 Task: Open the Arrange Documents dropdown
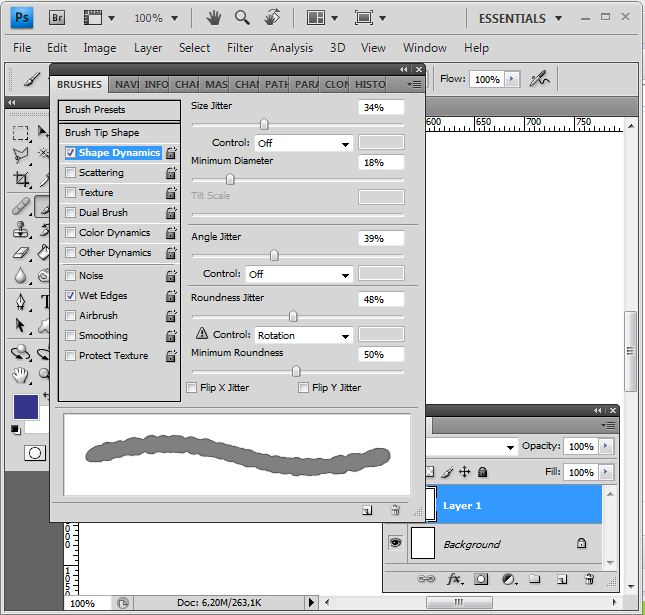[334, 19]
